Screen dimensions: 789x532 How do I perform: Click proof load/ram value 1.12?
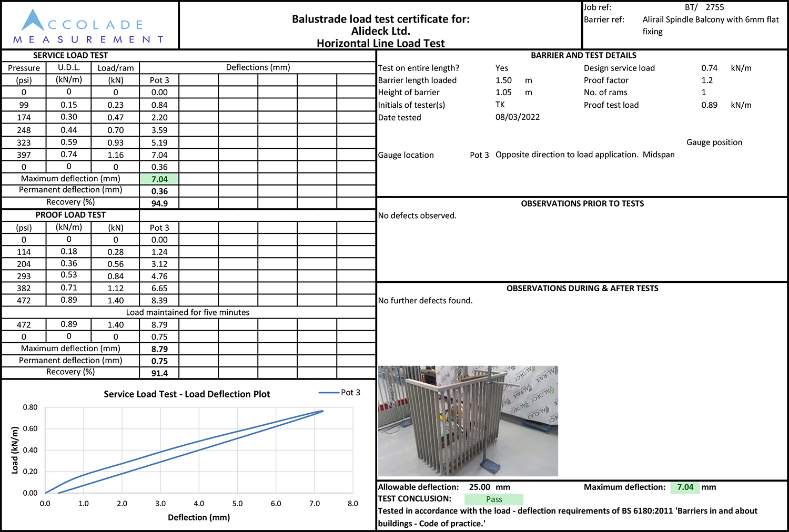[116, 289]
